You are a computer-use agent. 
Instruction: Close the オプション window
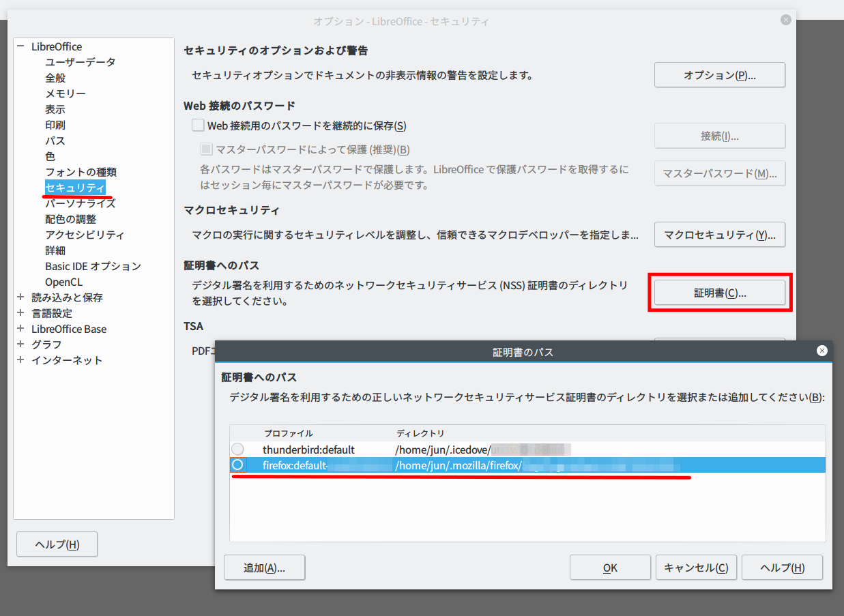pyautogui.click(x=786, y=20)
